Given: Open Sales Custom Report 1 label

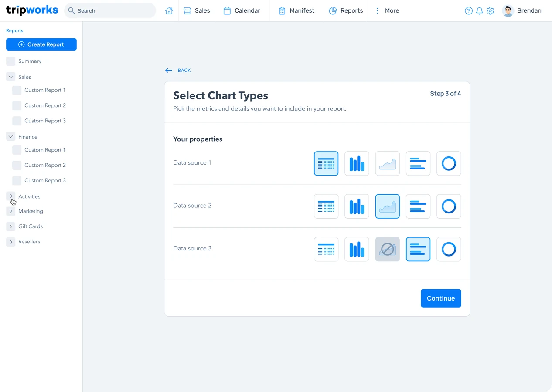Looking at the screenshot, I should 45,90.
